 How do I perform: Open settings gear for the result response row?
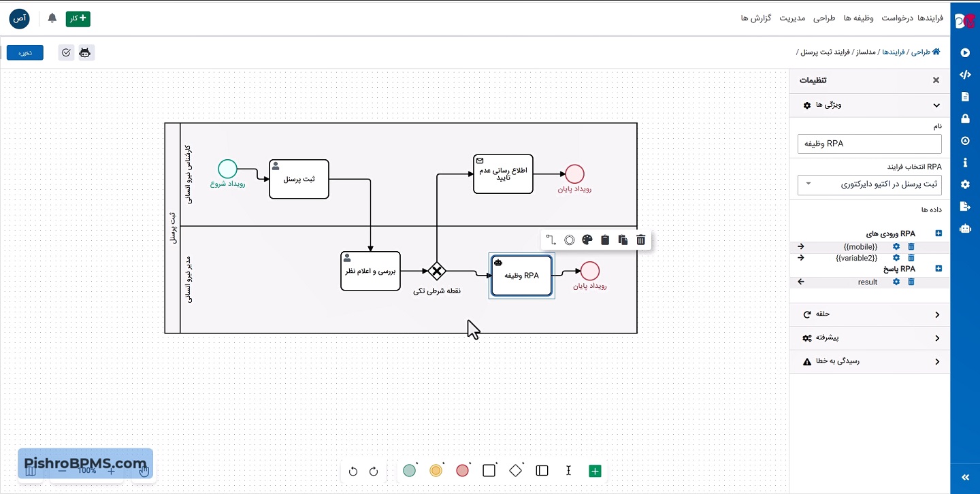point(896,282)
